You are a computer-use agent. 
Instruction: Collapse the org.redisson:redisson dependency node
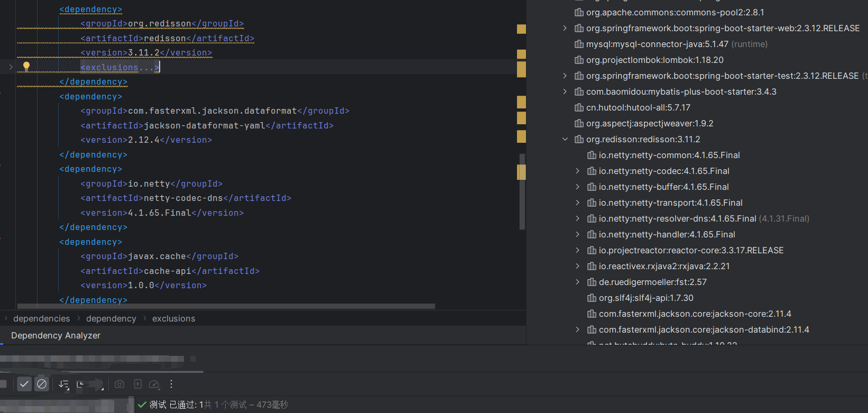click(565, 139)
